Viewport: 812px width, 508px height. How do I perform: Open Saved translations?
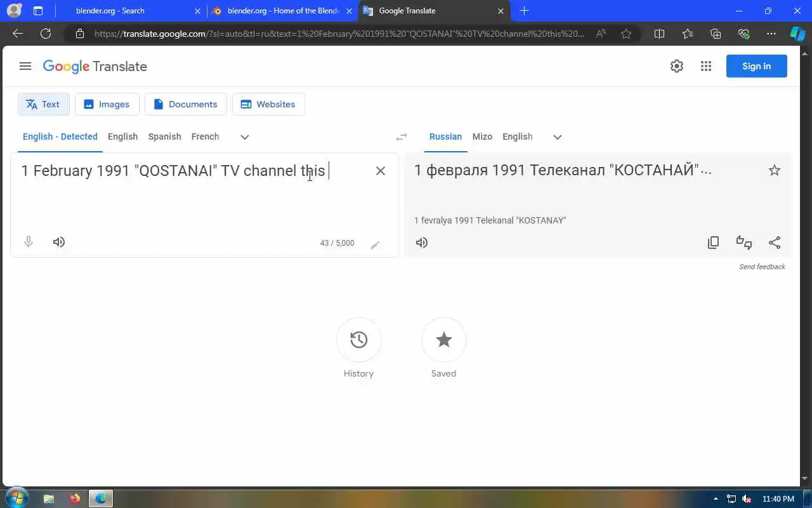point(444,340)
